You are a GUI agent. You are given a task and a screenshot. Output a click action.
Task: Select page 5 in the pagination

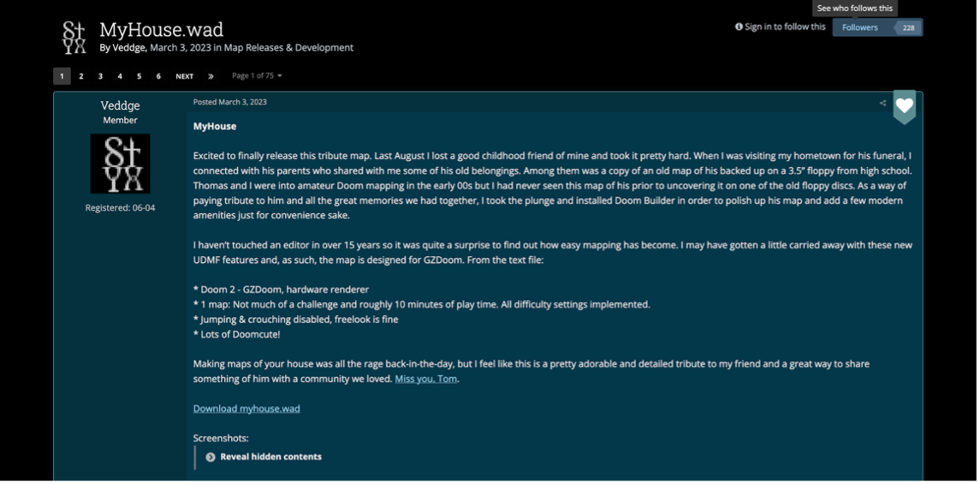[x=139, y=76]
